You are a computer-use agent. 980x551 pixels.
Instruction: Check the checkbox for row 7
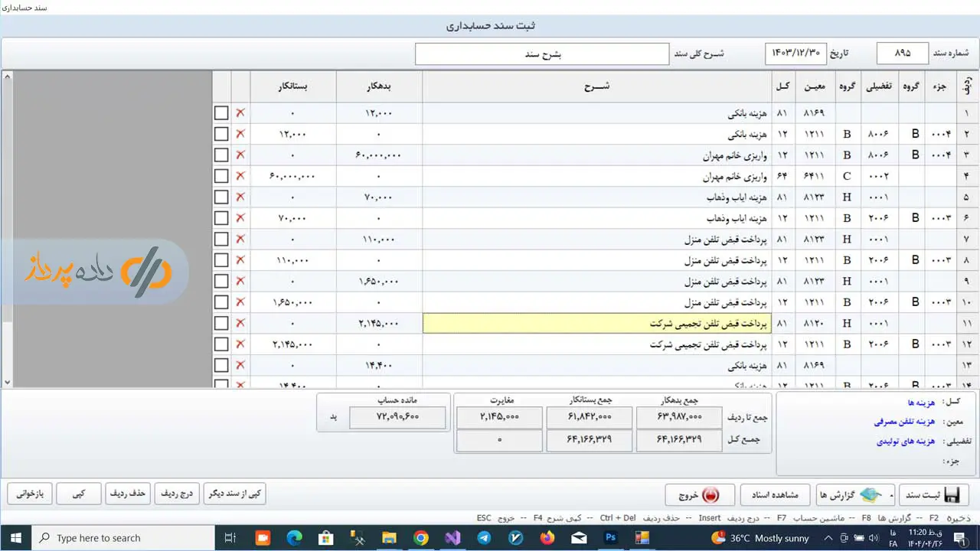221,240
